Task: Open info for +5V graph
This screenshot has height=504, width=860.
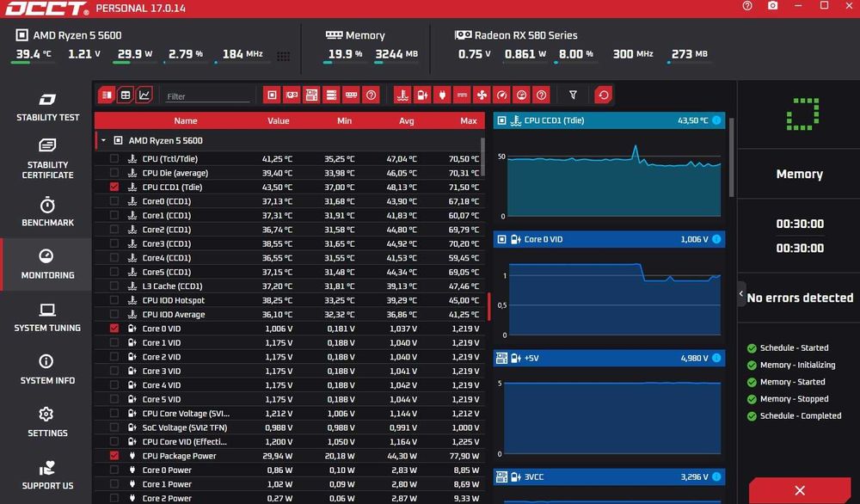Action: click(716, 358)
